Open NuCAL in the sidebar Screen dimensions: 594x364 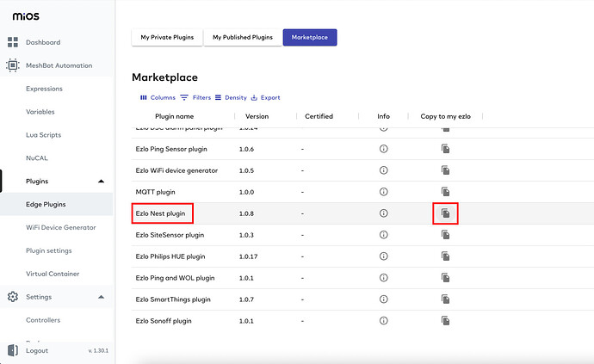click(37, 158)
